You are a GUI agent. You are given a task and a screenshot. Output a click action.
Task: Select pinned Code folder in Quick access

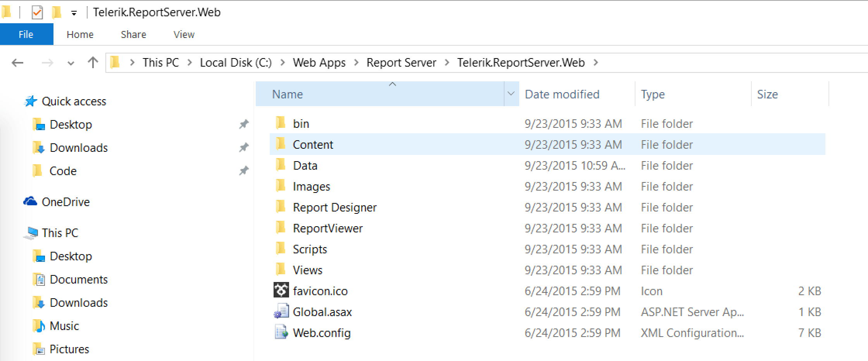pyautogui.click(x=63, y=171)
